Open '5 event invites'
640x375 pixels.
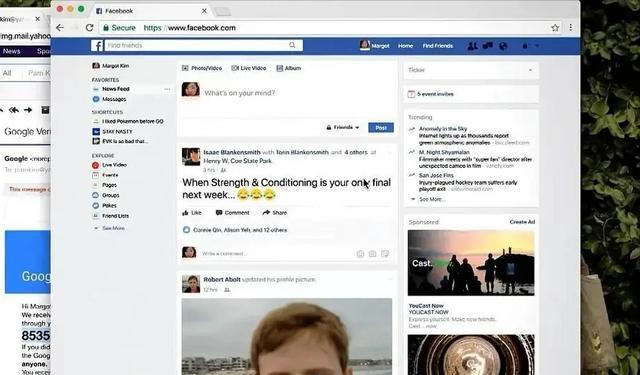[435, 94]
